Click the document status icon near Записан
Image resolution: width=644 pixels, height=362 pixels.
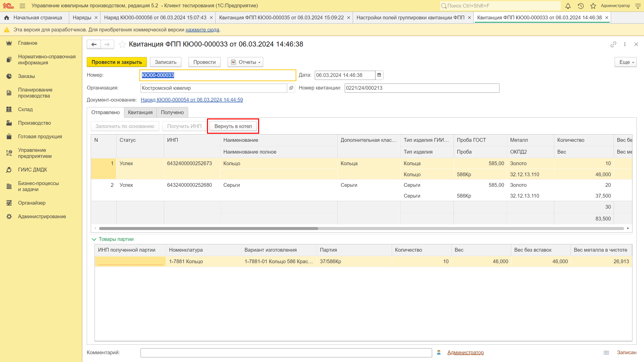coord(606,353)
